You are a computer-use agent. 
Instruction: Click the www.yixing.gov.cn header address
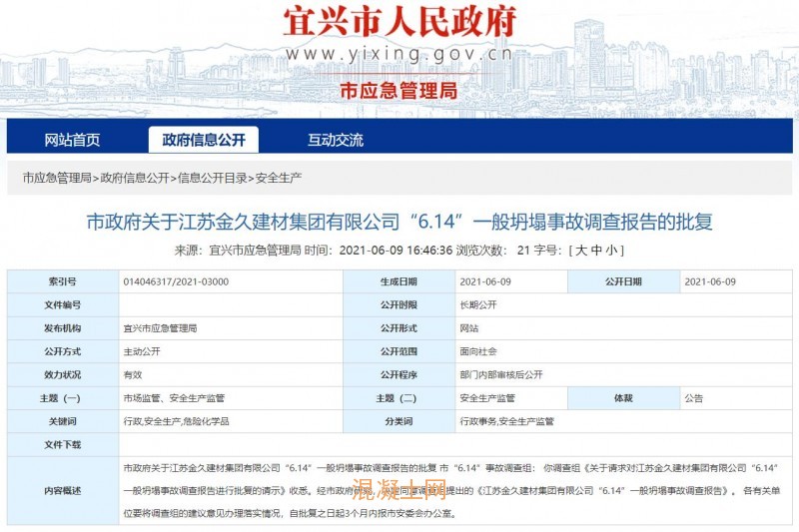(x=399, y=54)
